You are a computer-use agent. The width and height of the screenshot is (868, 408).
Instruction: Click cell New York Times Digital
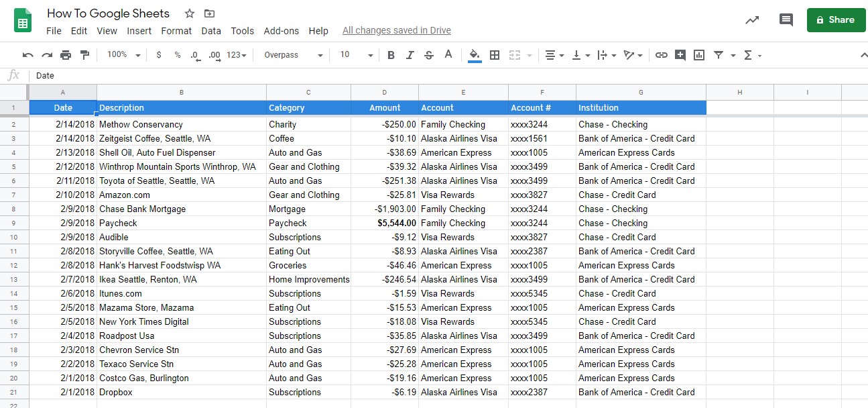182,321
